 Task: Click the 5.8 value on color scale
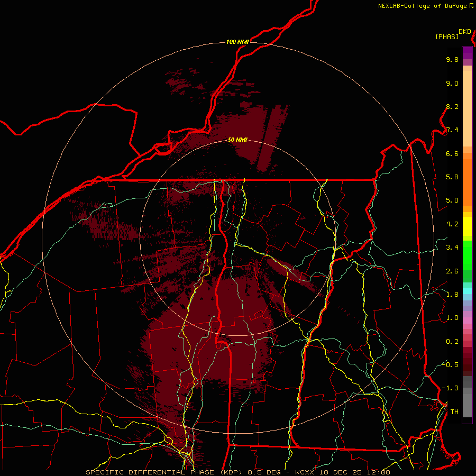click(452, 177)
